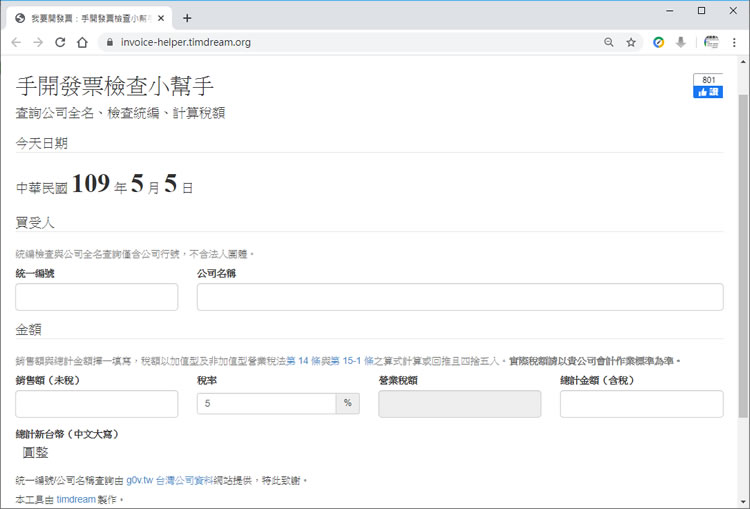750x509 pixels.
Task: Click the 總計新台幣（中文大寫）label
Action: pyautogui.click(x=67, y=434)
